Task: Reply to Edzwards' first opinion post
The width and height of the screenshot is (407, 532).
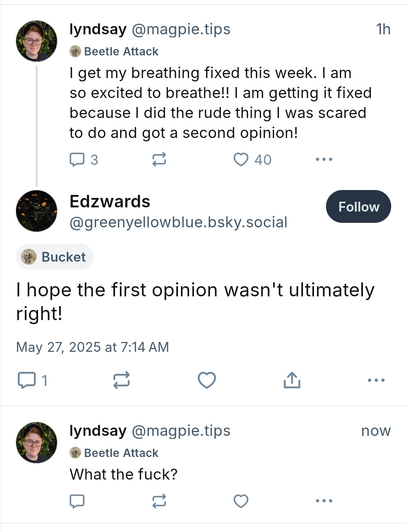Action: [x=33, y=380]
